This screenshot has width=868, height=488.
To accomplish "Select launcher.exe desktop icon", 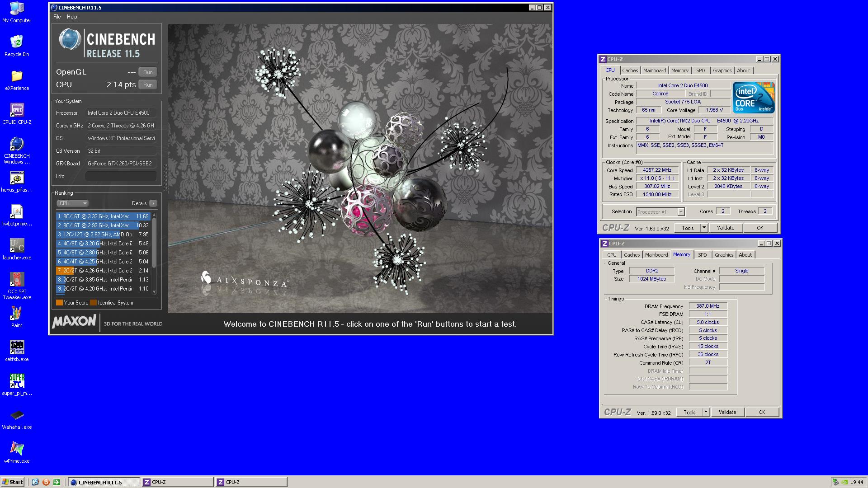I will (x=17, y=249).
